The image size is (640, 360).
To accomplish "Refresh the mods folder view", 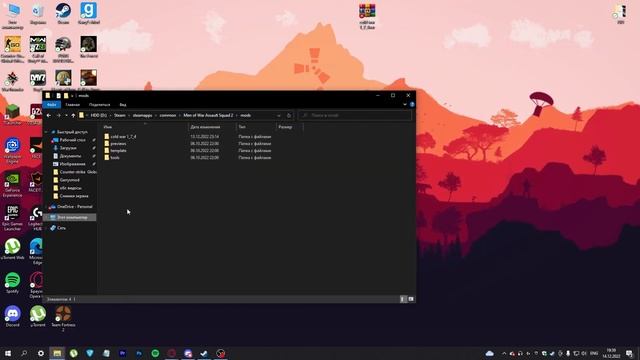I will click(289, 116).
